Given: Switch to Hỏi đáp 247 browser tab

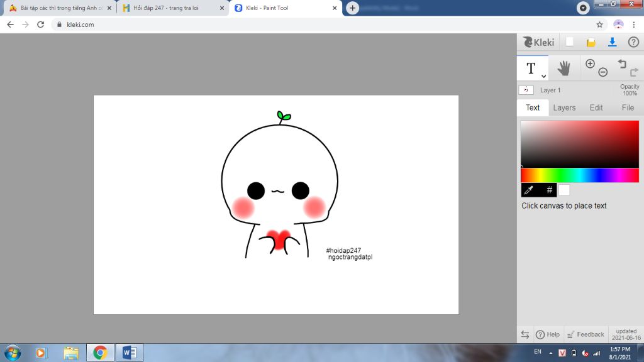Looking at the screenshot, I should pos(166,8).
